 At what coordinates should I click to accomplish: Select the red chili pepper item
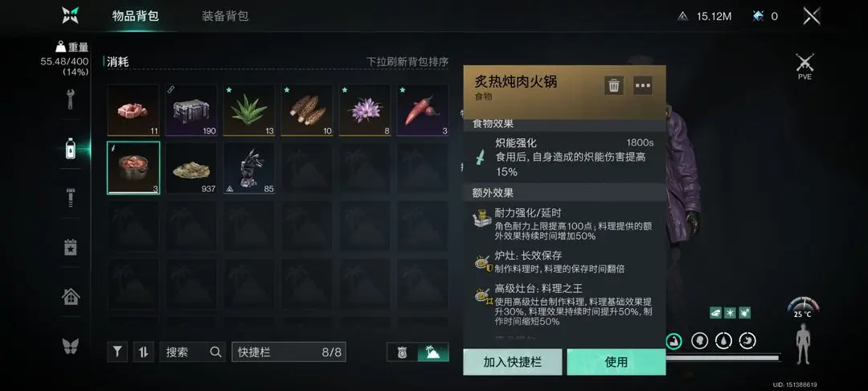pyautogui.click(x=423, y=110)
